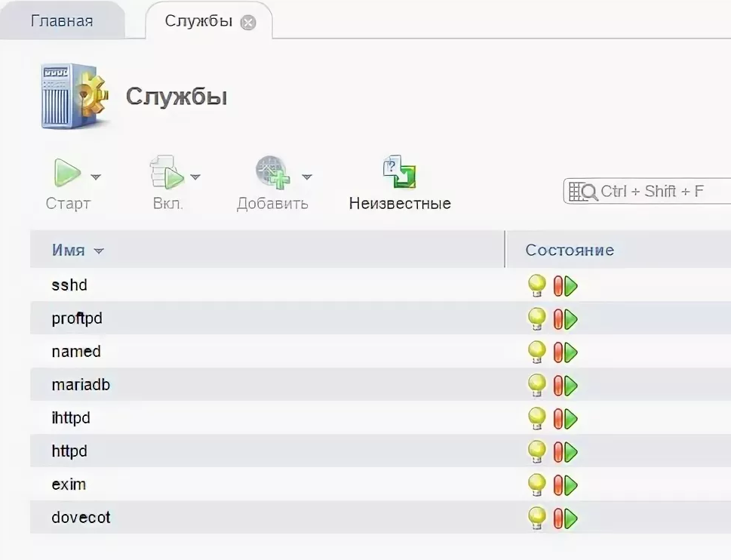
Task: Toggle the enable bulb for named
Action: 537,352
